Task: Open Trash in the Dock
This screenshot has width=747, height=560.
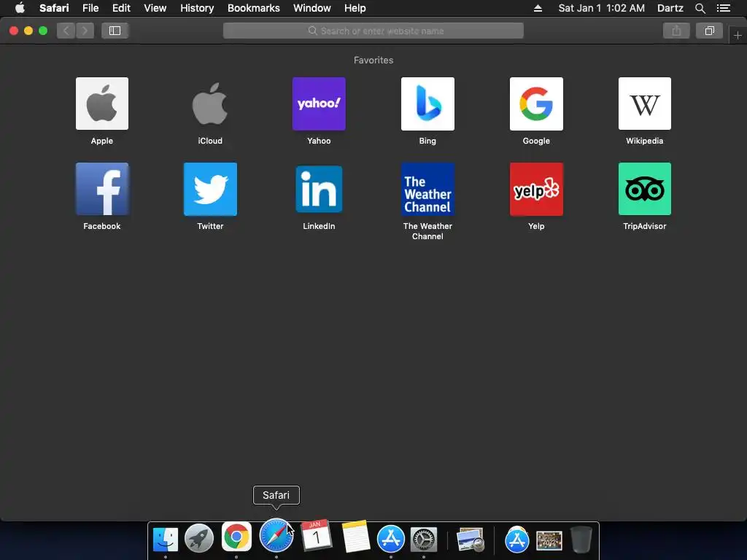Action: click(581, 539)
